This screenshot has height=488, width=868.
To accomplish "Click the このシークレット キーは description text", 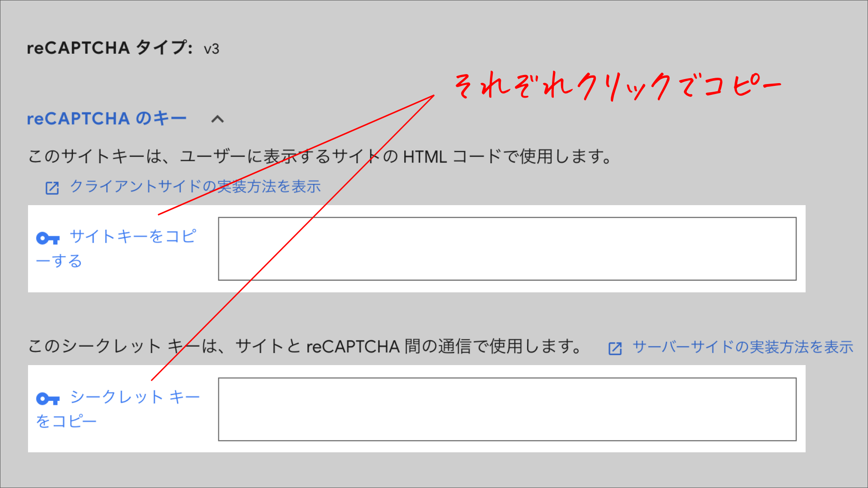I will (305, 347).
